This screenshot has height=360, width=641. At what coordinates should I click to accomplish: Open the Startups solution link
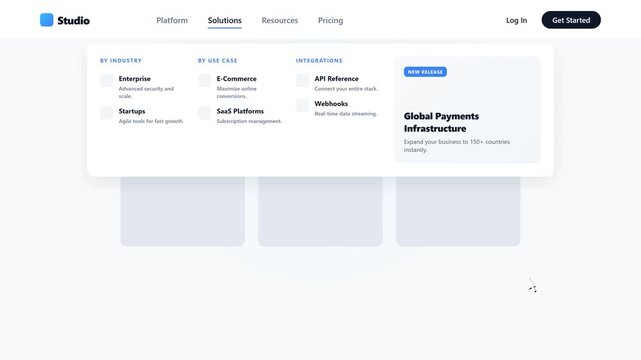[x=132, y=111]
